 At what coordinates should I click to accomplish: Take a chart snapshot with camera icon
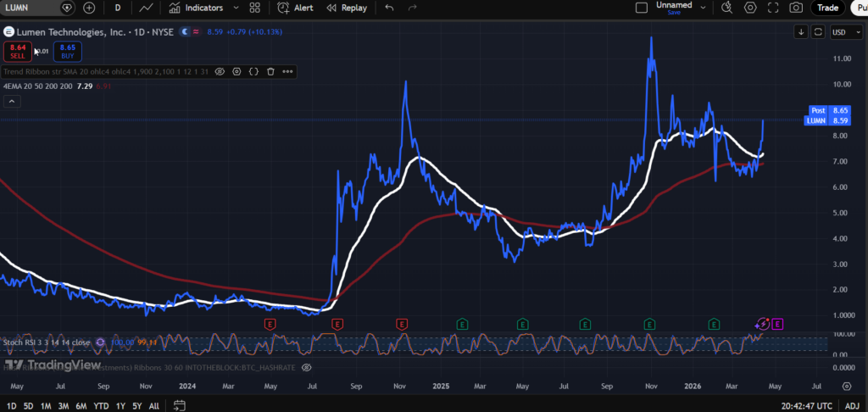click(x=795, y=8)
